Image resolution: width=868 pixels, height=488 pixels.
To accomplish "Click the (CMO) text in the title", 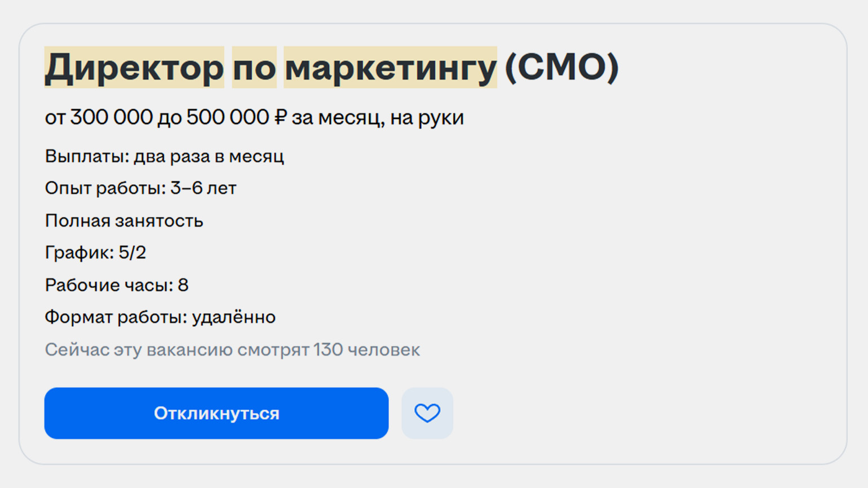I will coord(561,68).
